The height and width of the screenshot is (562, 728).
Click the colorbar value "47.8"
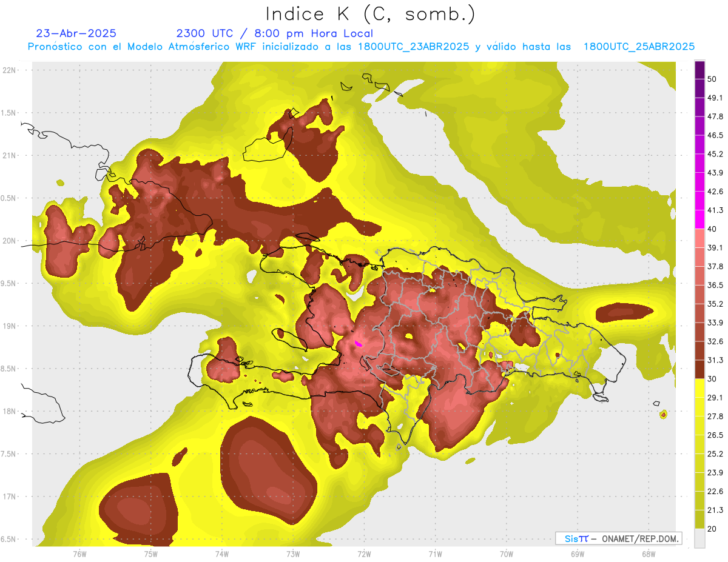715,116
